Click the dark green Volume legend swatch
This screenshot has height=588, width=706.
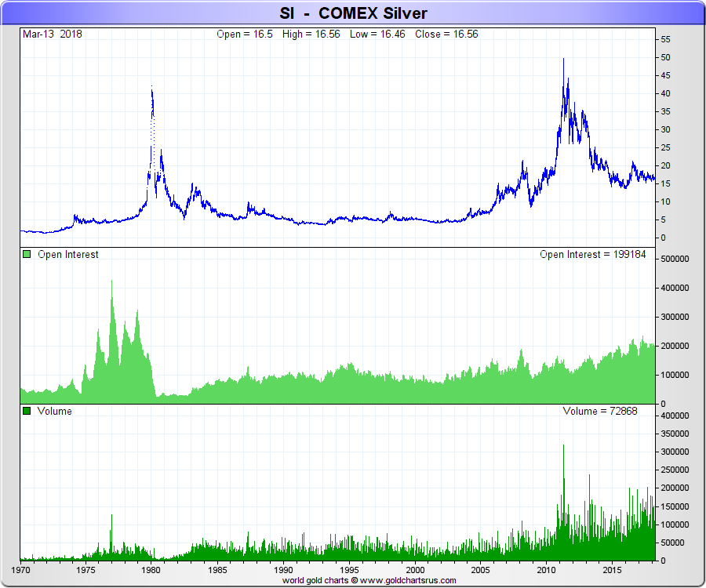(27, 411)
